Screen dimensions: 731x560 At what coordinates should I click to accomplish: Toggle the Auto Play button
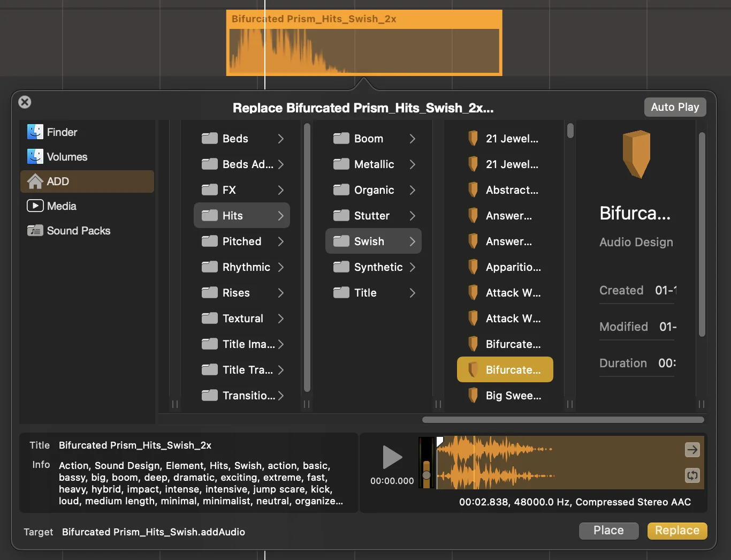click(675, 107)
